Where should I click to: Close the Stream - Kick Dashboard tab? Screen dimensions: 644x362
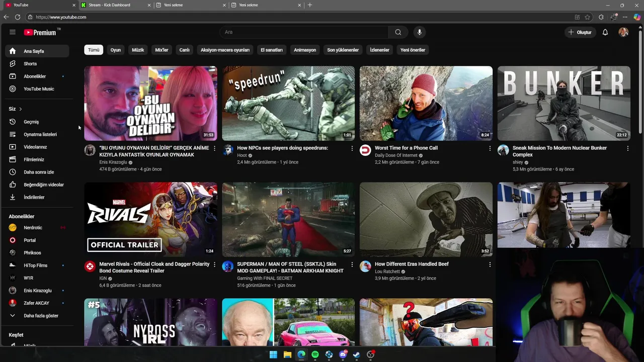pyautogui.click(x=149, y=5)
